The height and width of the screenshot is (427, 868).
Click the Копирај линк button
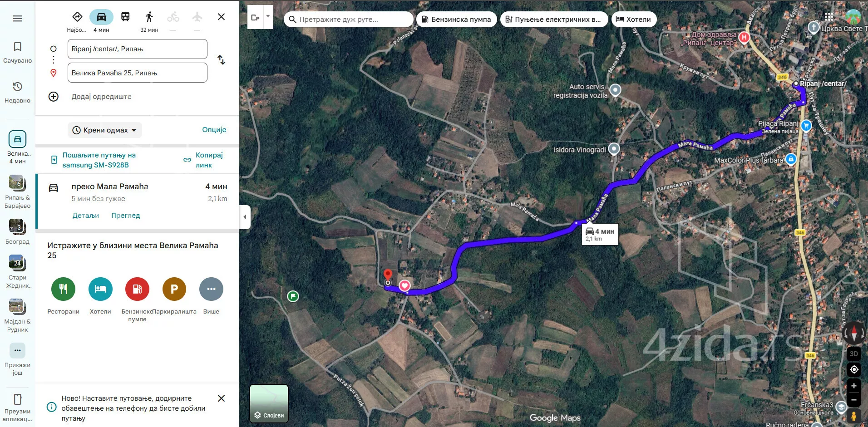[x=204, y=160]
